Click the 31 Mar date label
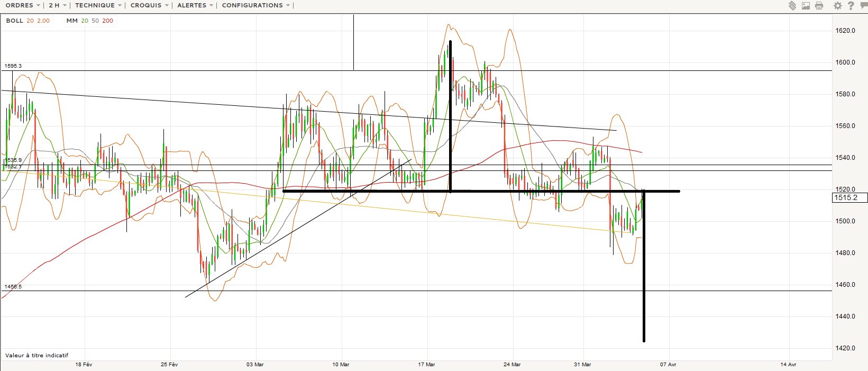 tap(582, 365)
